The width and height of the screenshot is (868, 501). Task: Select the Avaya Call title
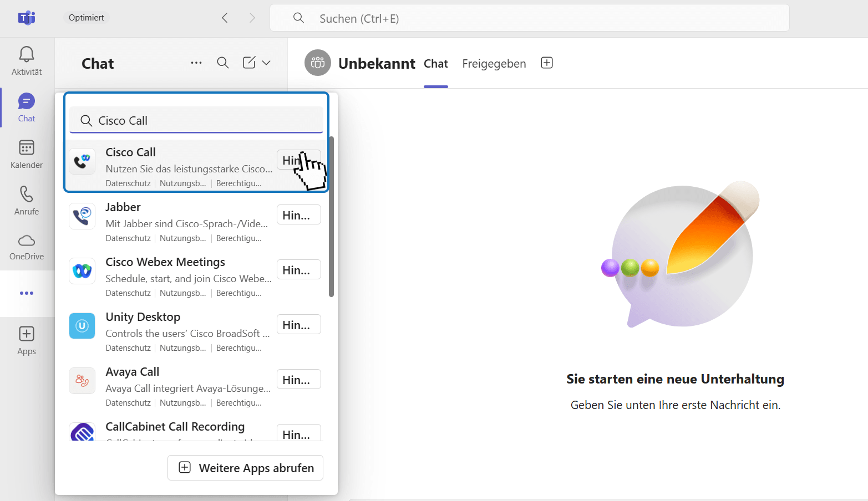[x=133, y=372]
